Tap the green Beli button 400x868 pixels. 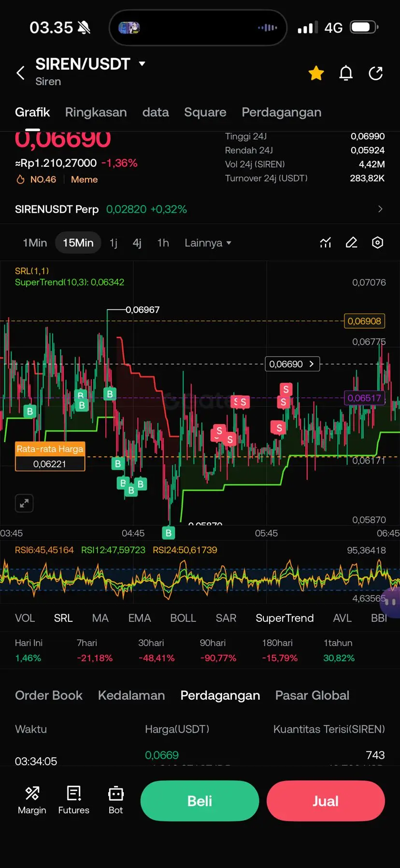pyautogui.click(x=200, y=801)
